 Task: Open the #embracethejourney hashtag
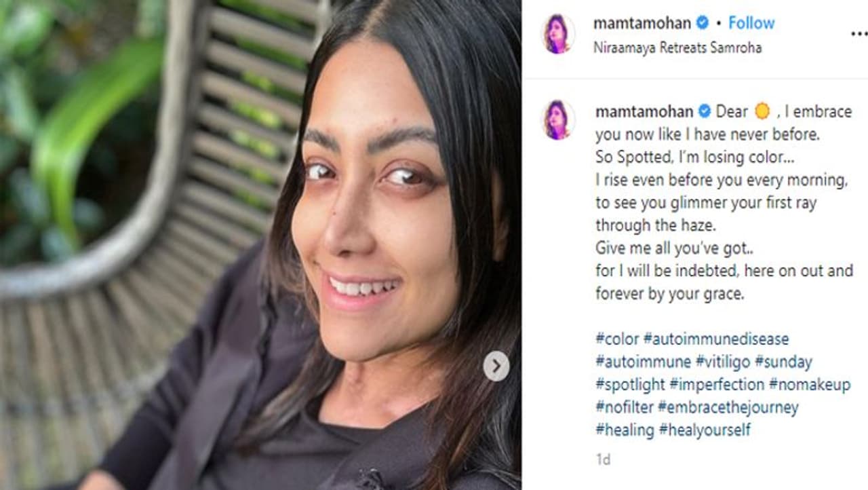[x=728, y=408]
